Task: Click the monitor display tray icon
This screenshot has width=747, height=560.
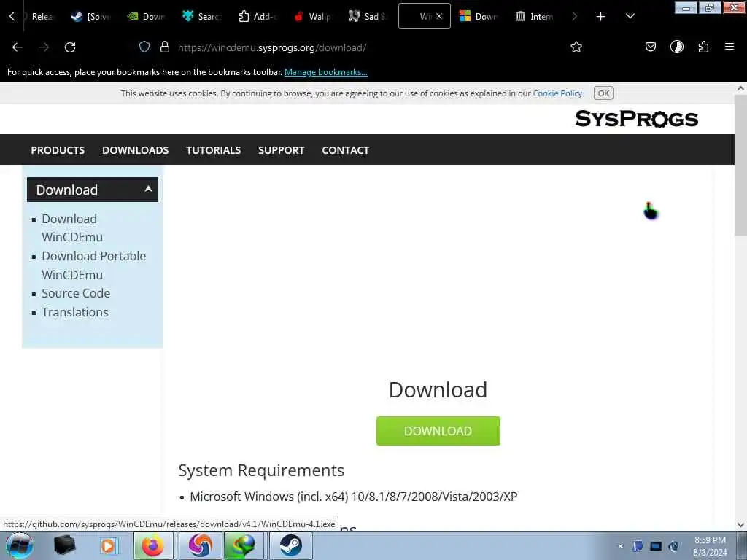Action: coord(656,546)
